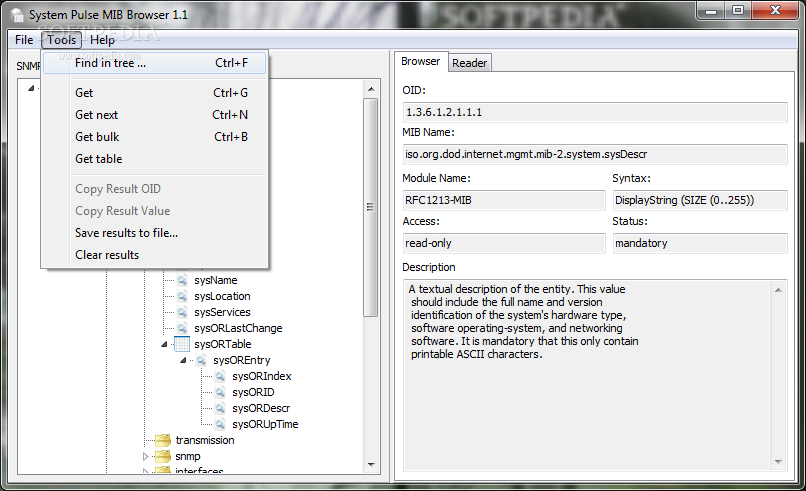This screenshot has width=806, height=491.
Task: Click Description scrollbar down arrow
Action: (x=778, y=462)
